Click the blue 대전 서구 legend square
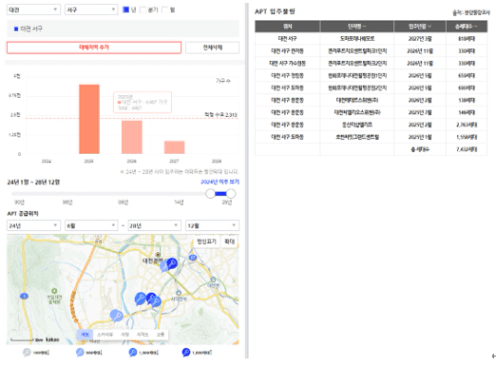Screen dimensions: 496x368 click(16, 29)
